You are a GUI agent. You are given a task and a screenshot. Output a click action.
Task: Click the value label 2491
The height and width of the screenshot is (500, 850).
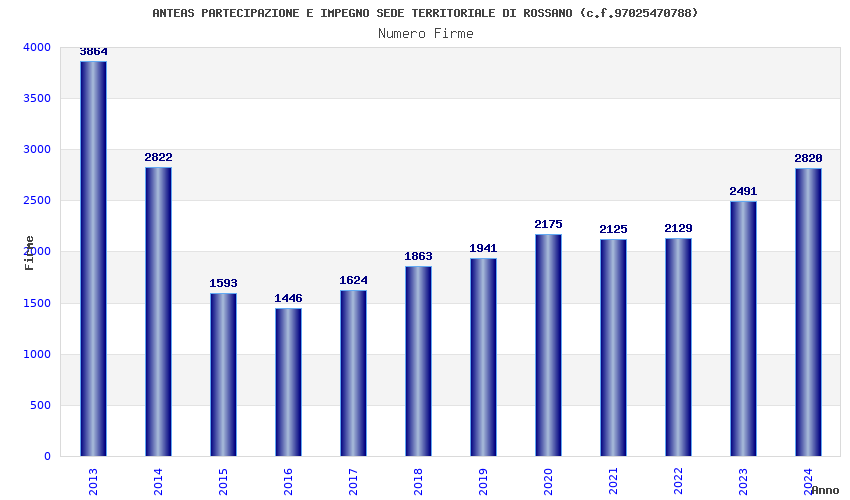(x=743, y=191)
